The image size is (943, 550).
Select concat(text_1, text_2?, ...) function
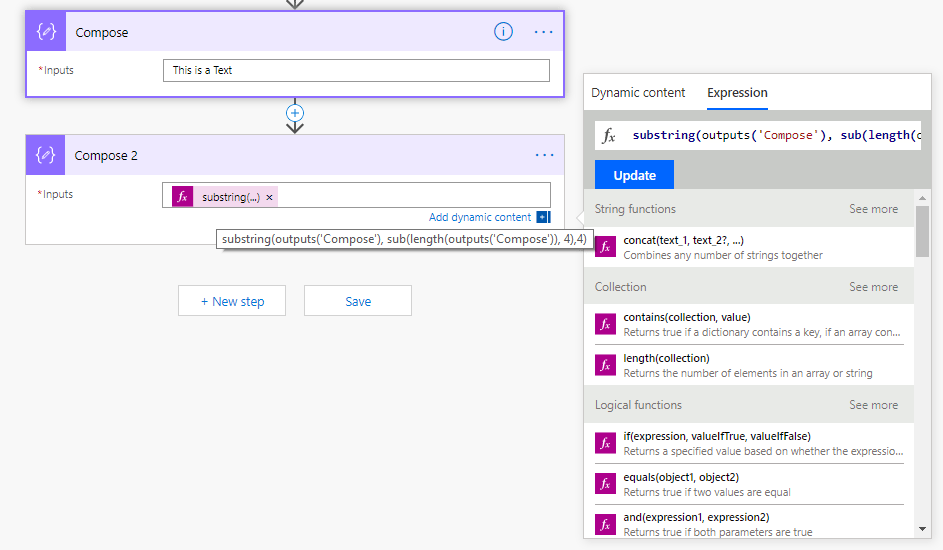coord(749,247)
